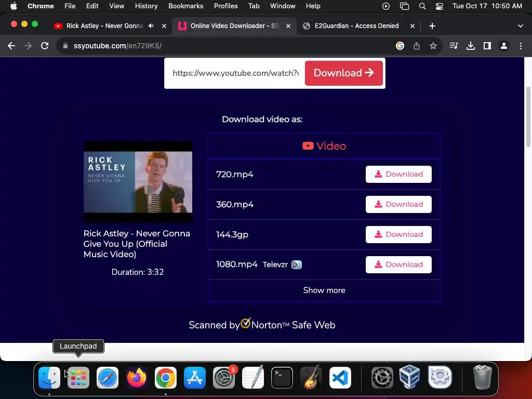The image size is (532, 399).
Task: Expand the tab search chevron
Action: point(521,26)
